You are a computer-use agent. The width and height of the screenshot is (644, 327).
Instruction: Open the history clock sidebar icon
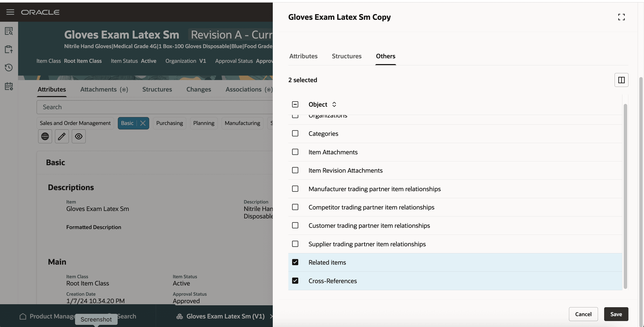pyautogui.click(x=9, y=67)
